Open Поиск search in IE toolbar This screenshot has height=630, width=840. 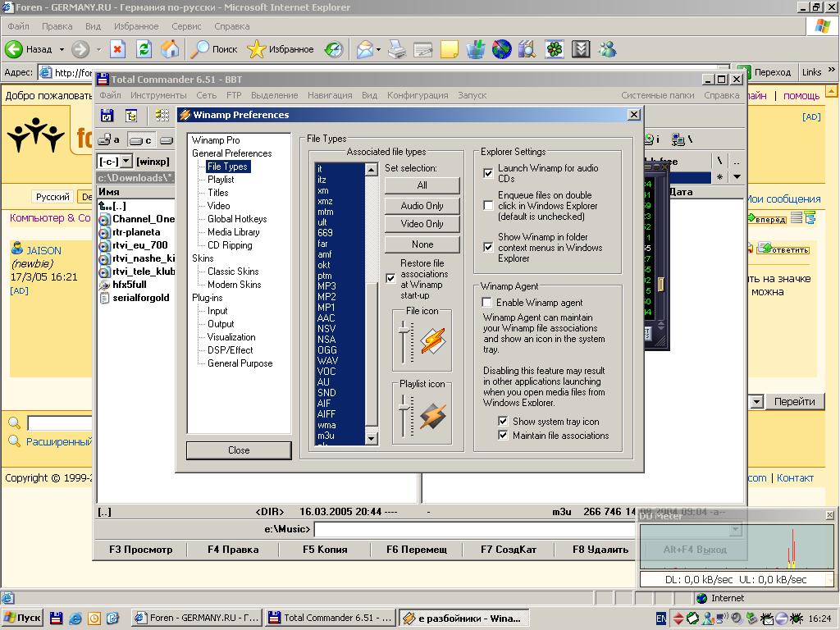214,49
